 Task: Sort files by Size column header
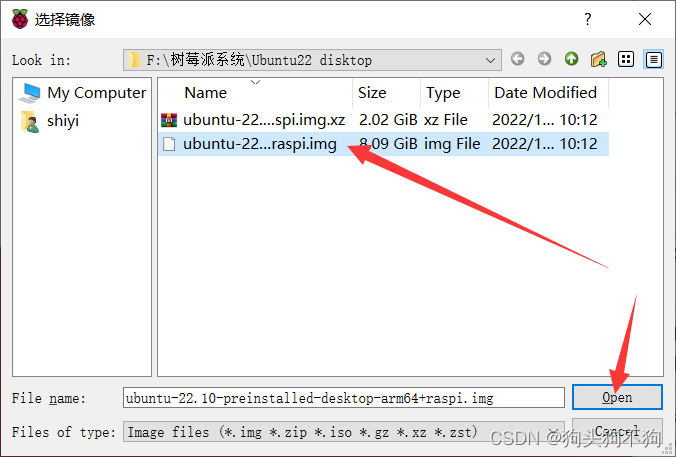386,93
